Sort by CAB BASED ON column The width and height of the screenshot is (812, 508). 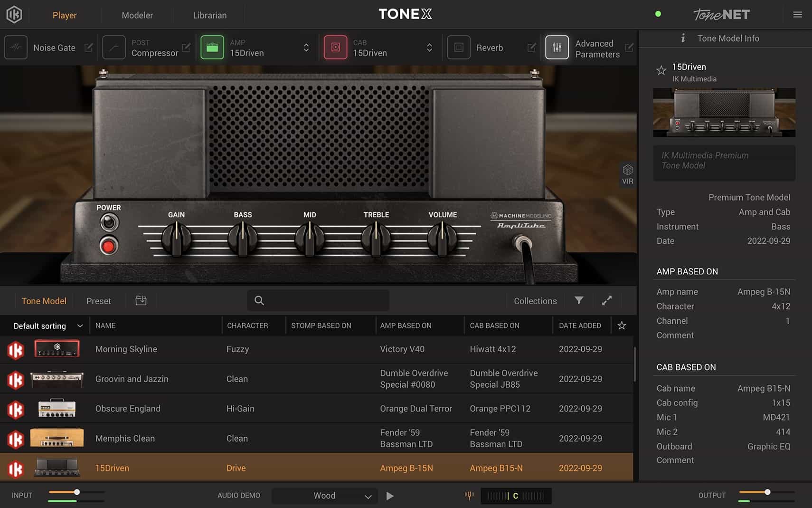coord(494,326)
